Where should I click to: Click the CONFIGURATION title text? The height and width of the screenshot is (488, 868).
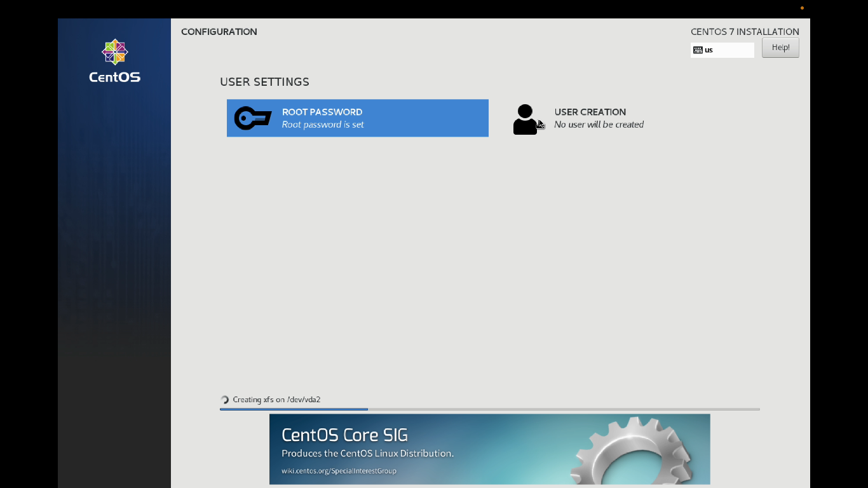(x=219, y=32)
